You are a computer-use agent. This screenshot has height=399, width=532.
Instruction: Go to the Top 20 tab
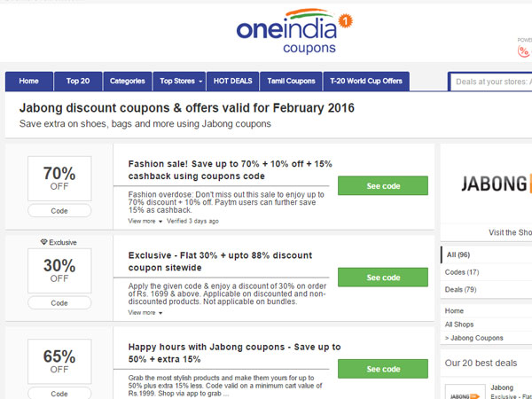(x=78, y=82)
